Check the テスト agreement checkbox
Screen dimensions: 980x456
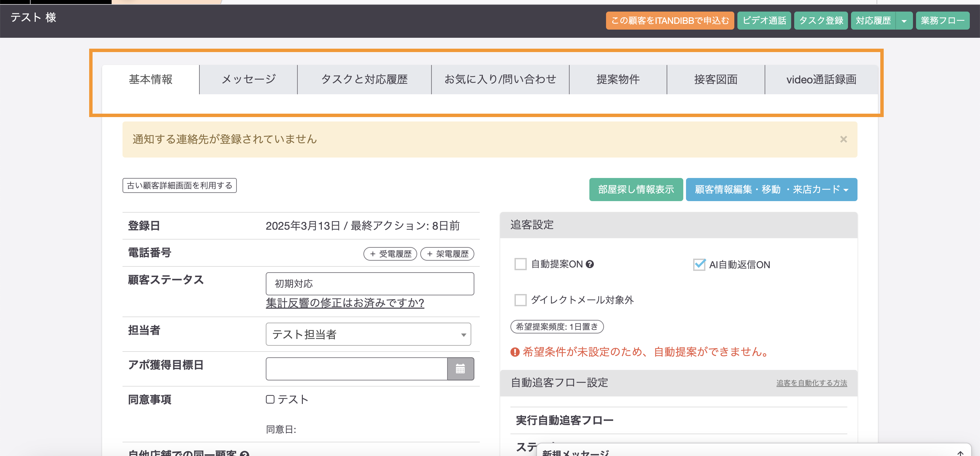(270, 399)
